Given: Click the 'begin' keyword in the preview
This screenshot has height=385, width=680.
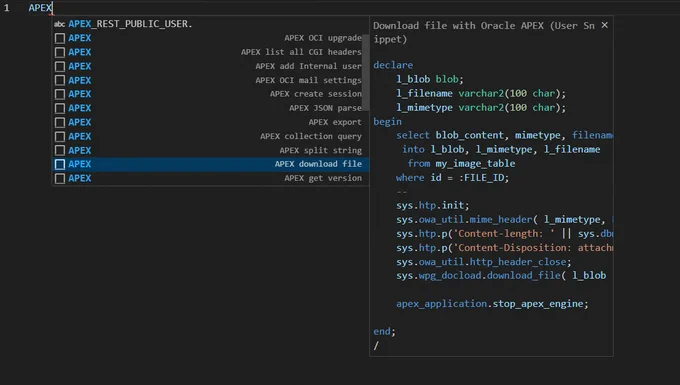Looking at the screenshot, I should [x=387, y=122].
